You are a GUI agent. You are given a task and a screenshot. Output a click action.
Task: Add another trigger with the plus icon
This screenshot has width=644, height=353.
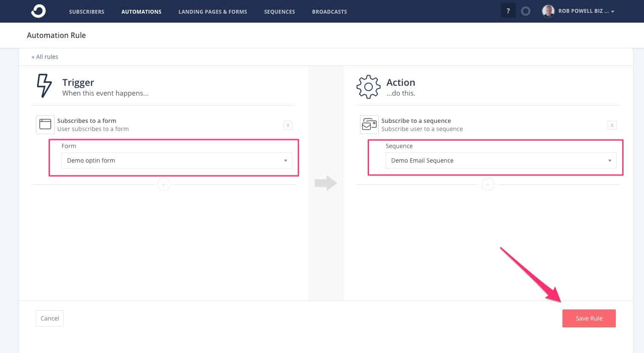[x=164, y=184]
